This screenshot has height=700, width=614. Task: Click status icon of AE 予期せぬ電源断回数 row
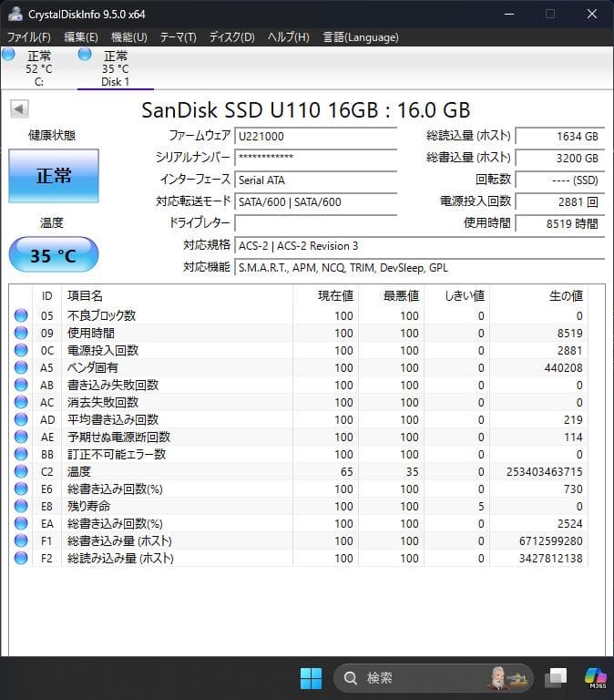point(21,437)
